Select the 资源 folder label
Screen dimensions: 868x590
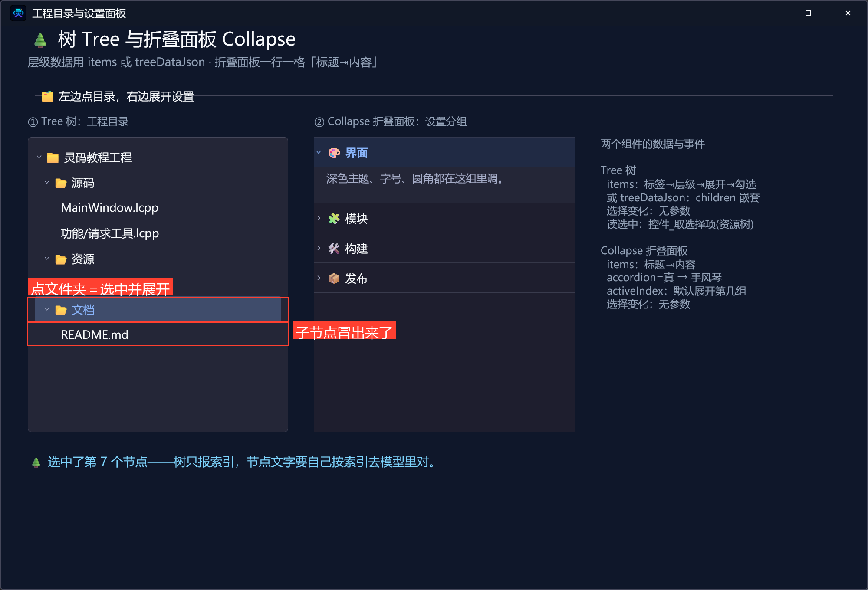(83, 259)
